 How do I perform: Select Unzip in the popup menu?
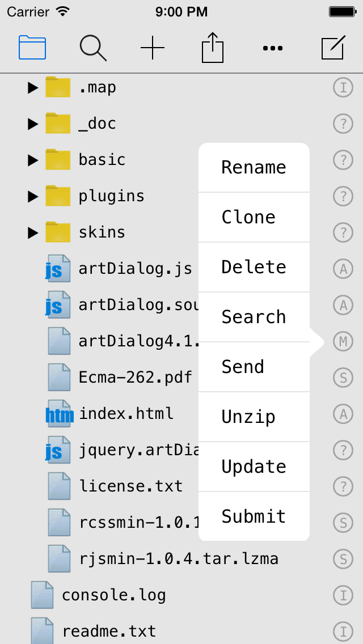tap(254, 416)
